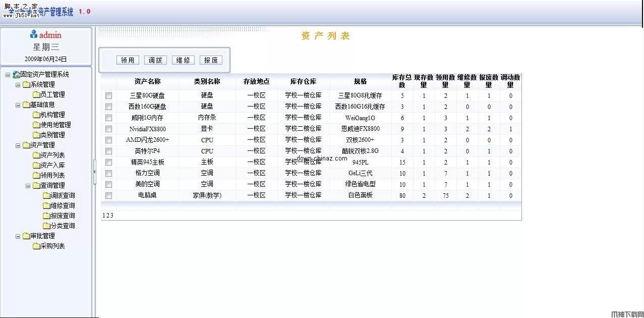Select the 电脑桌 row checkbox
Image resolution: width=644 pixels, height=318 pixels.
point(108,195)
